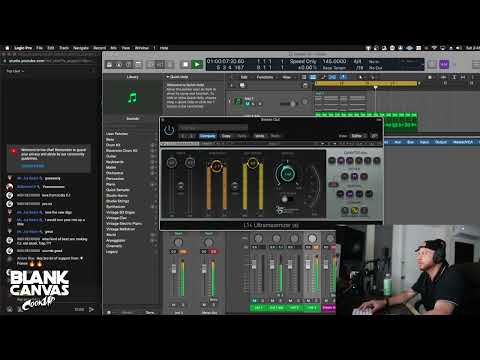Select Keyboards in the library list
480x360 pixels.
[115, 162]
